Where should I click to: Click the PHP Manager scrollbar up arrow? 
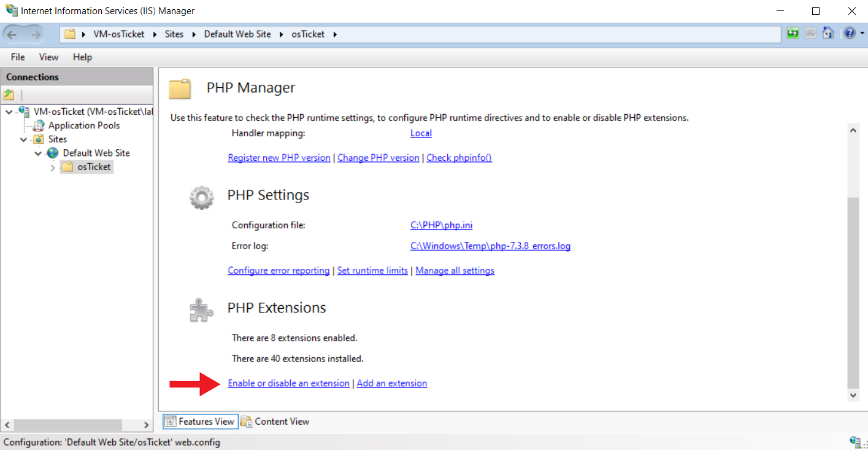coord(853,130)
